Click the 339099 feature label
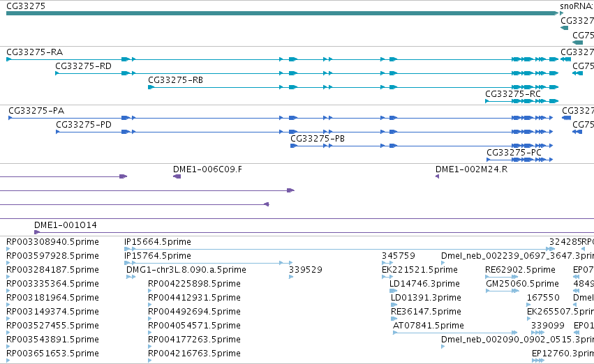This screenshot has height=364, width=594. tap(548, 326)
